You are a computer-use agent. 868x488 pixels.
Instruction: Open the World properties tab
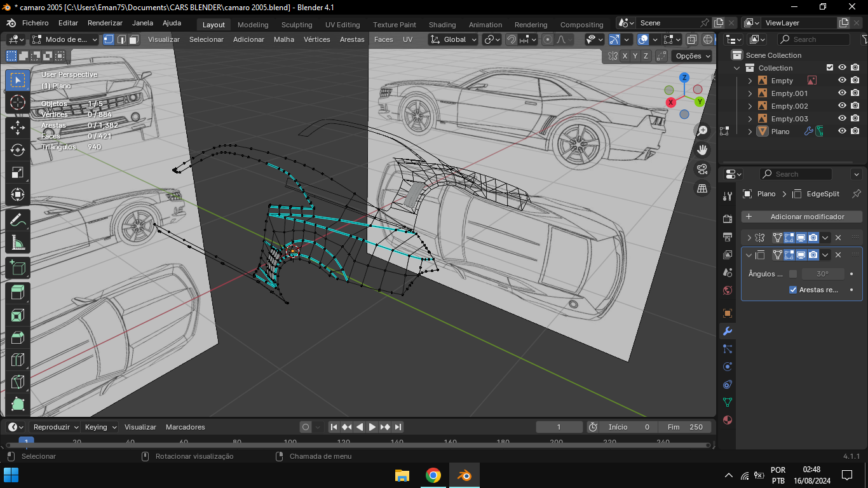(728, 290)
